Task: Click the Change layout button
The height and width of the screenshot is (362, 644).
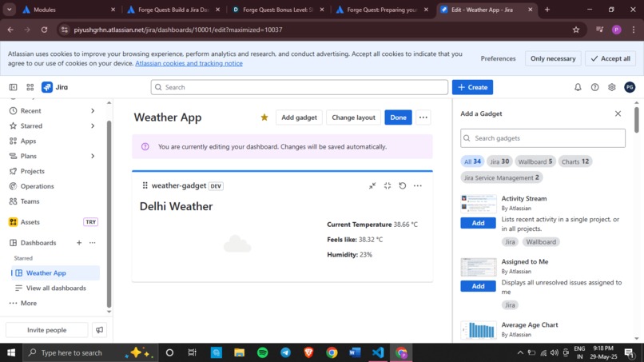Action: click(353, 117)
